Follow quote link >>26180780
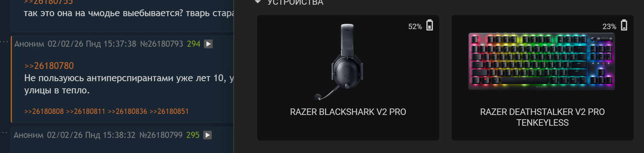This screenshot has width=644, height=153. tap(49, 66)
